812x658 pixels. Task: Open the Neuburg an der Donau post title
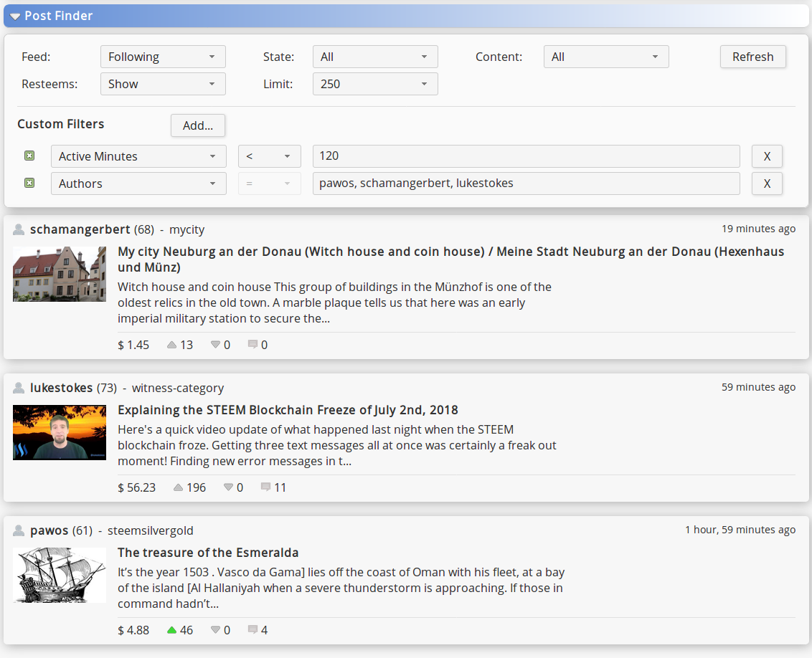450,259
